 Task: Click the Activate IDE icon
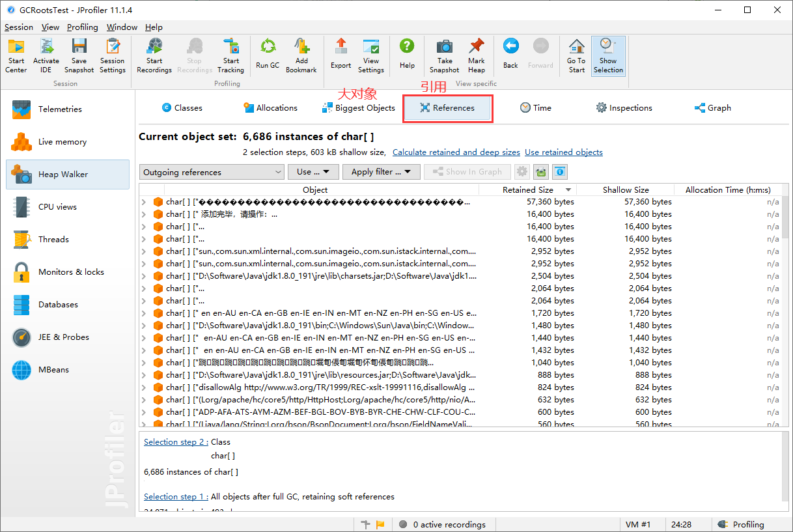point(46,56)
